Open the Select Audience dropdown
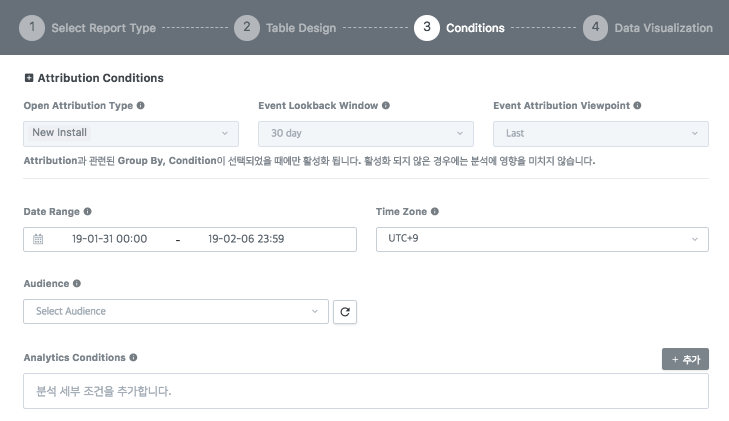 pos(176,311)
